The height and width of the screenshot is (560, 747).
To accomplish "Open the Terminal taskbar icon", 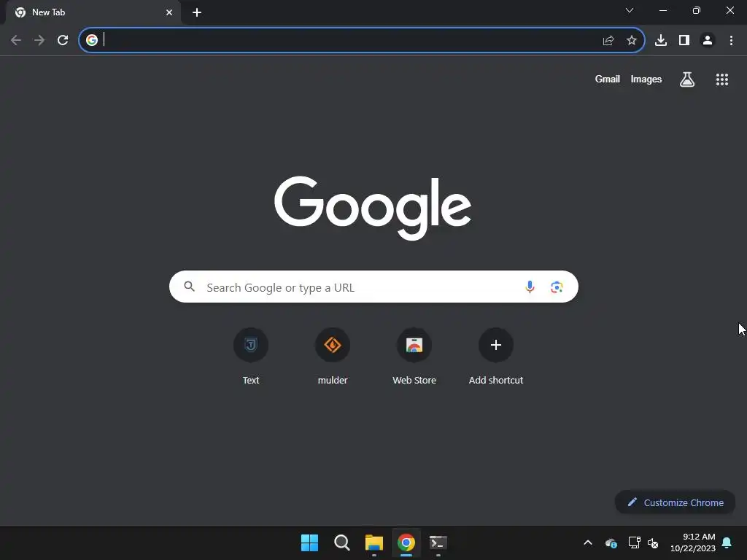I will coord(438,542).
